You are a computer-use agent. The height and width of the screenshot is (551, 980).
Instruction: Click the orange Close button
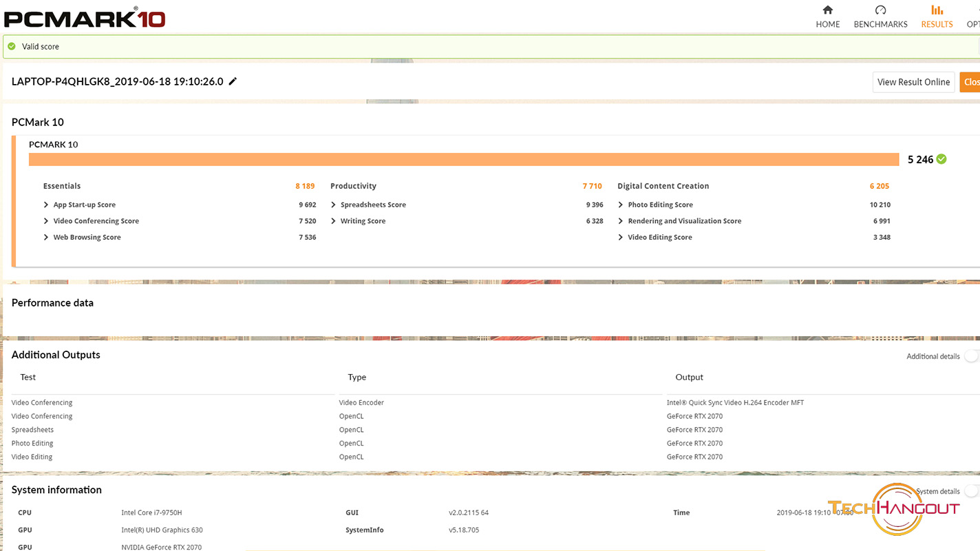[x=970, y=82]
